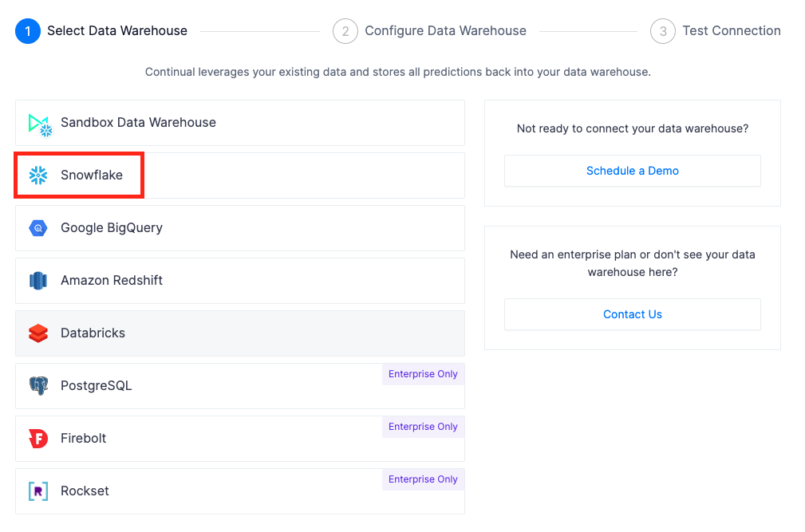Viewport: 805px width, 532px height.
Task: Click the Databricks red layers icon
Action: tap(38, 333)
